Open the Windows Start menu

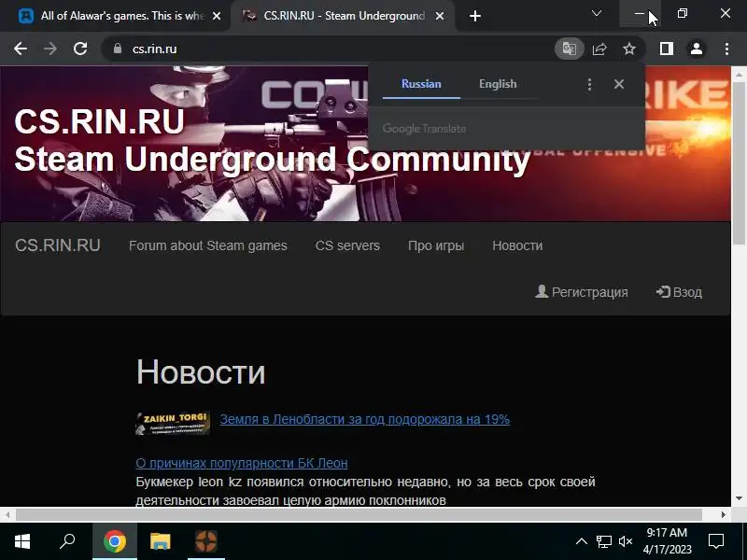click(22, 541)
